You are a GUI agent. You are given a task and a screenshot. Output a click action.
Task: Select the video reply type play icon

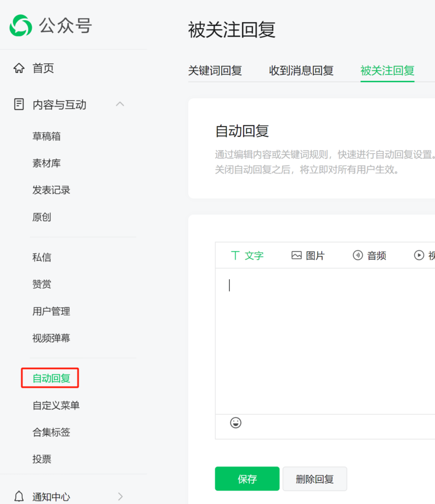click(x=419, y=255)
